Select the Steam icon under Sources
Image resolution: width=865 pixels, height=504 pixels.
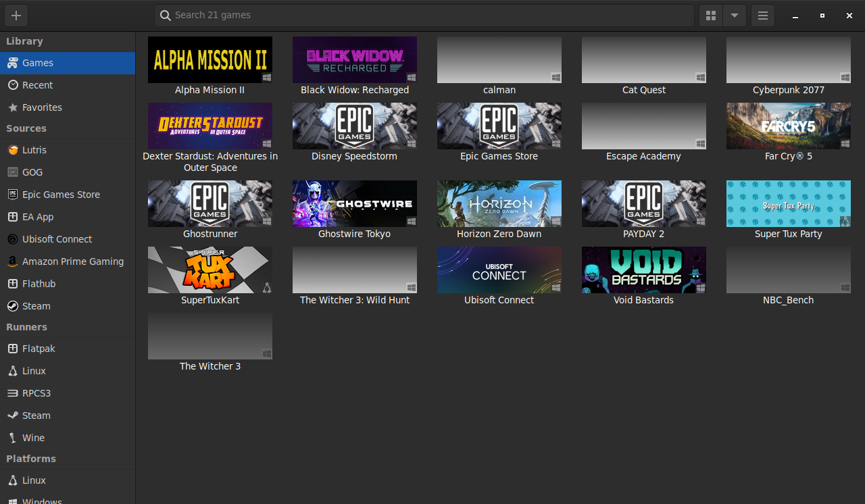coord(13,306)
